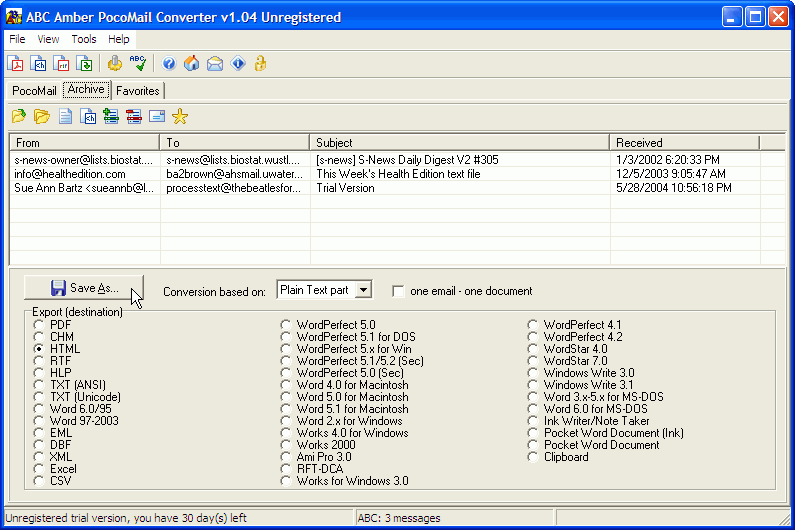
Task: Click the open folders icon in archive toolbar
Action: click(x=42, y=116)
